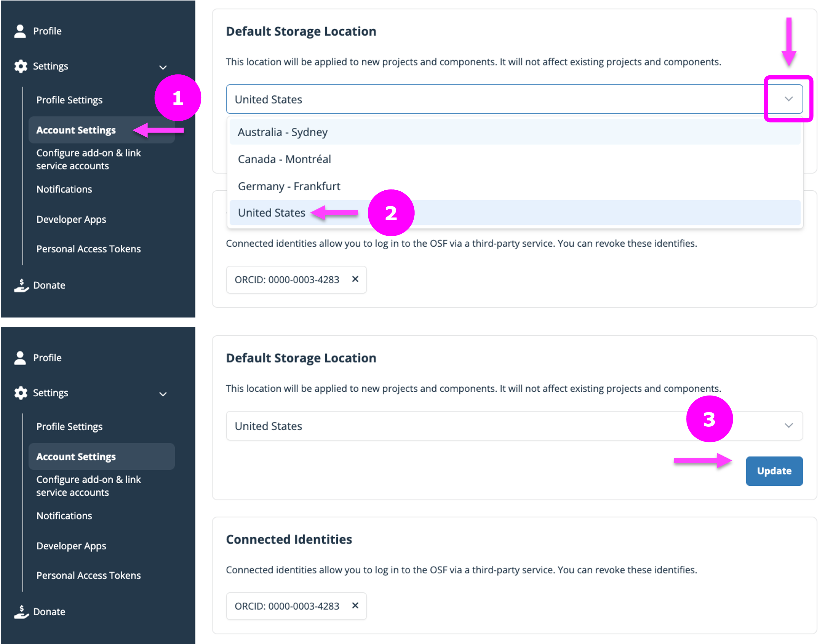Open the United States dropdown in bottom panel
The width and height of the screenshot is (833, 644).
click(x=514, y=425)
